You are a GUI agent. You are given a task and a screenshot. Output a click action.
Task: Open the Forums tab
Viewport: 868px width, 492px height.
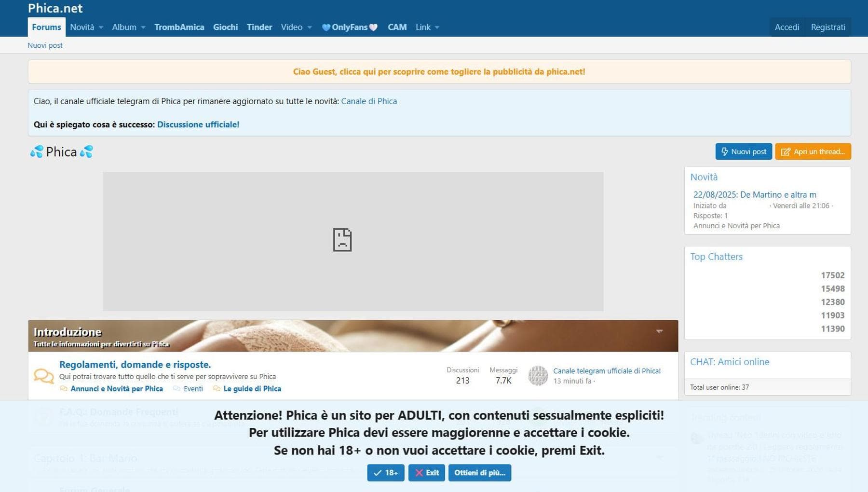point(46,27)
